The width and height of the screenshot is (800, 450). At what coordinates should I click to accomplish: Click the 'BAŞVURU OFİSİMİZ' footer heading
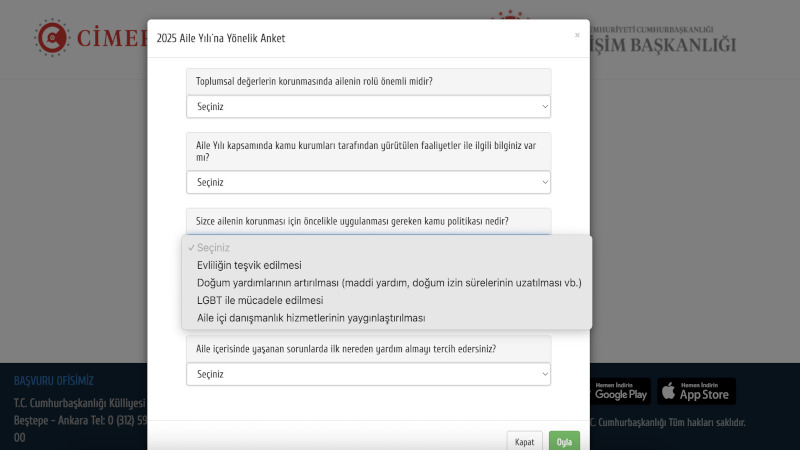[x=54, y=381]
